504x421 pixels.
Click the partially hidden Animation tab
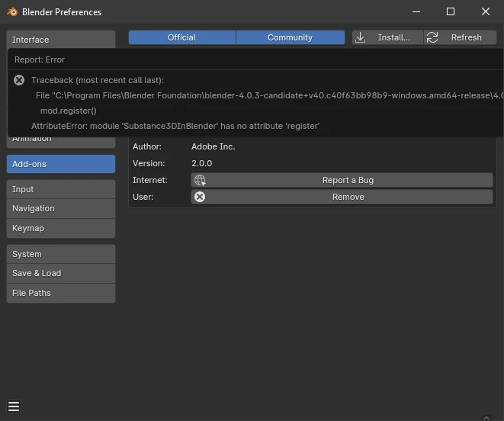61,142
